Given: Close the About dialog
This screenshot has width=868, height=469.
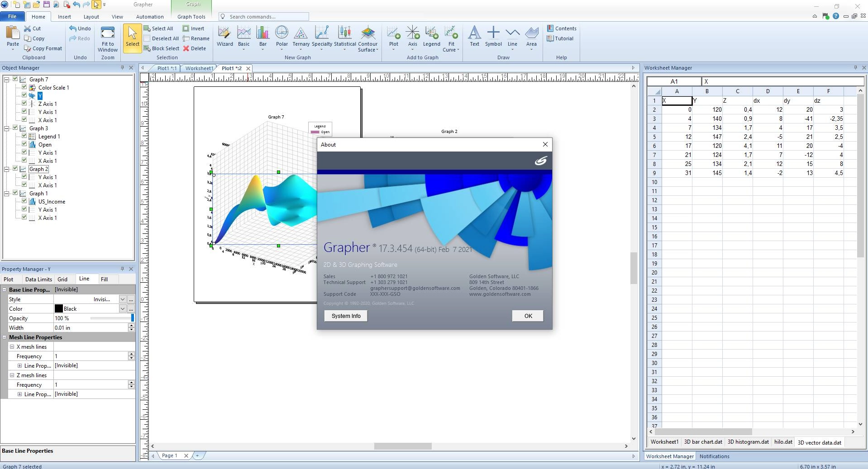Looking at the screenshot, I should [545, 144].
